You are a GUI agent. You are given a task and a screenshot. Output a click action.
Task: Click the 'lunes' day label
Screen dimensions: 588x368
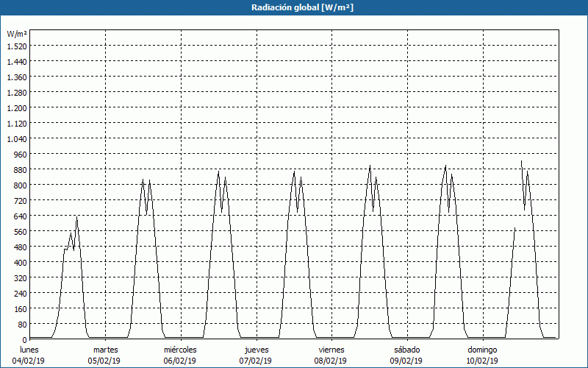(29, 350)
